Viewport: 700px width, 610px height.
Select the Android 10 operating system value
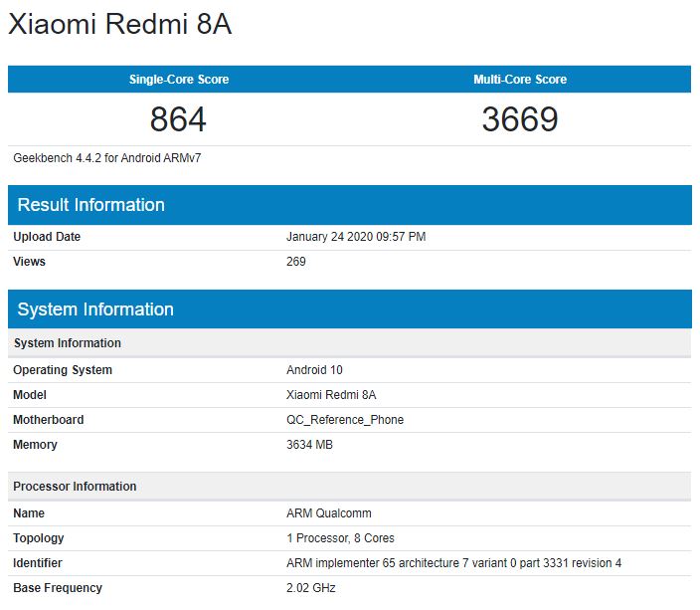(x=314, y=370)
